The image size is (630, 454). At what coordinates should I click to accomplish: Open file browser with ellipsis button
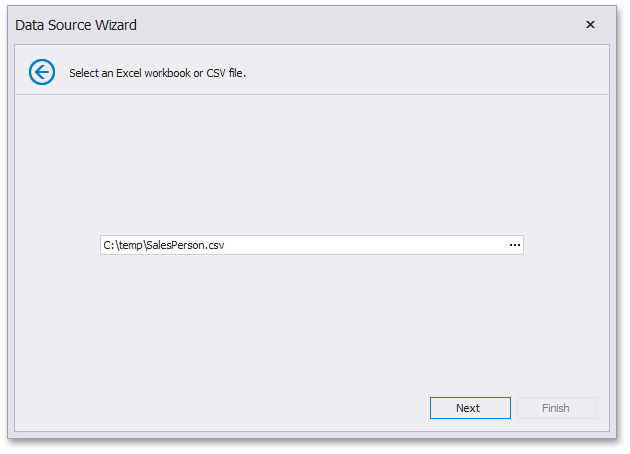[x=515, y=245]
